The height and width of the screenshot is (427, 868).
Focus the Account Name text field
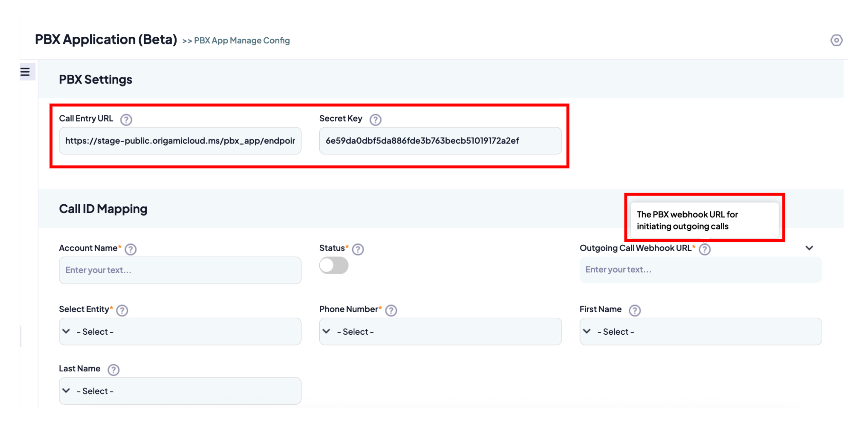pyautogui.click(x=180, y=270)
